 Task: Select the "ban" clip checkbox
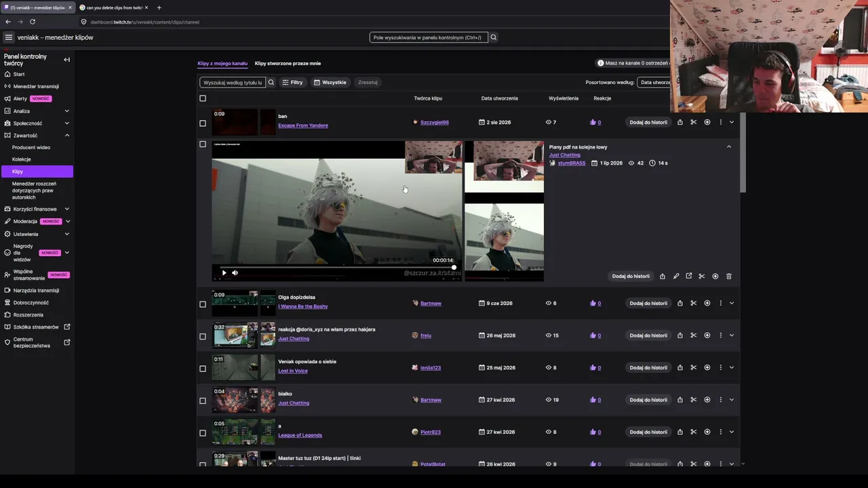coord(203,123)
